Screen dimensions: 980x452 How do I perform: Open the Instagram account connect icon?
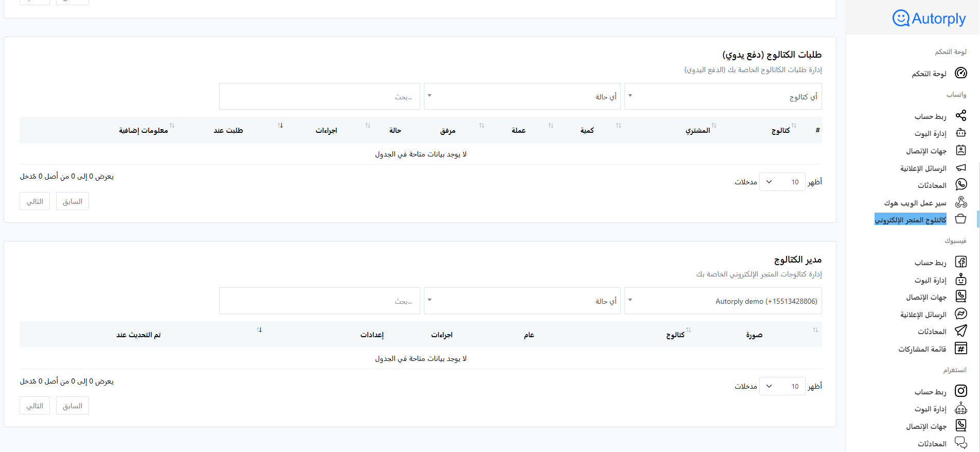click(960, 391)
